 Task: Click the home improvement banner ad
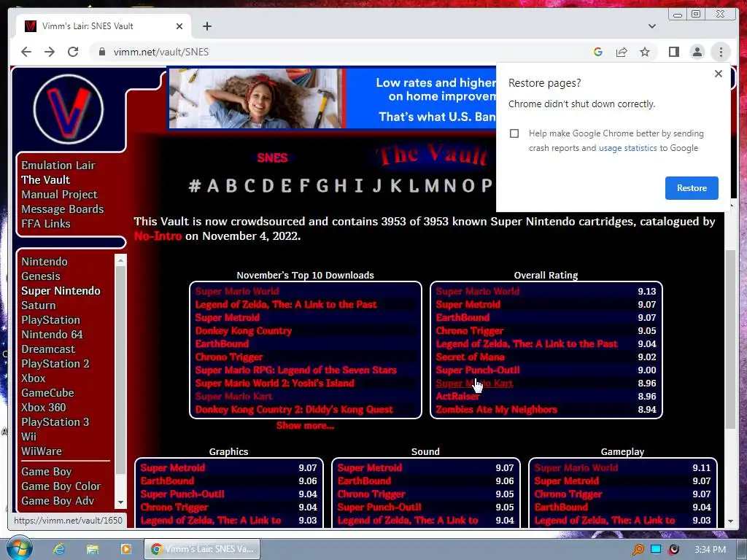332,98
